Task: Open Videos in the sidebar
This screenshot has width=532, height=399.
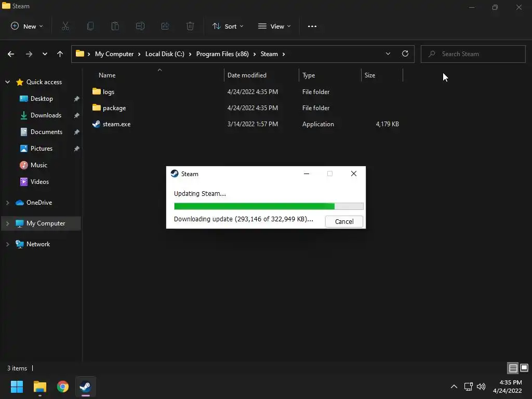Action: tap(39, 182)
